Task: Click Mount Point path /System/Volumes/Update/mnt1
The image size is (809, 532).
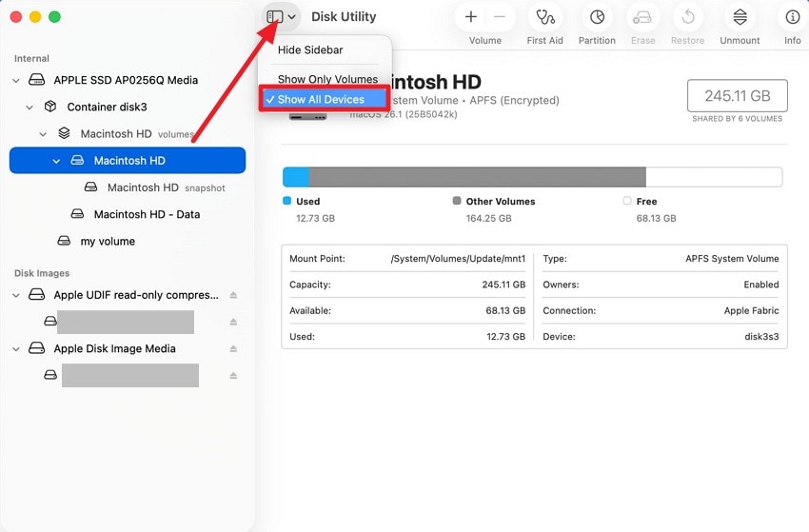Action: point(458,259)
